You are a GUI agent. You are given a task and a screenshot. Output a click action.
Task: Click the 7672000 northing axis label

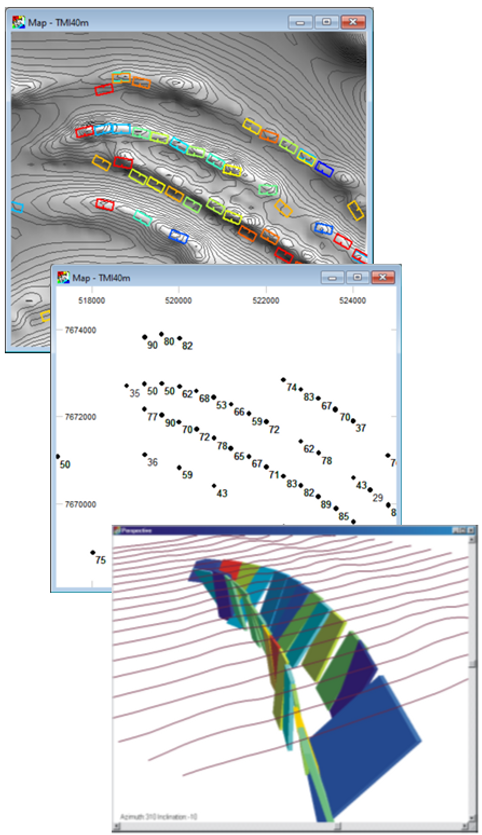point(80,417)
